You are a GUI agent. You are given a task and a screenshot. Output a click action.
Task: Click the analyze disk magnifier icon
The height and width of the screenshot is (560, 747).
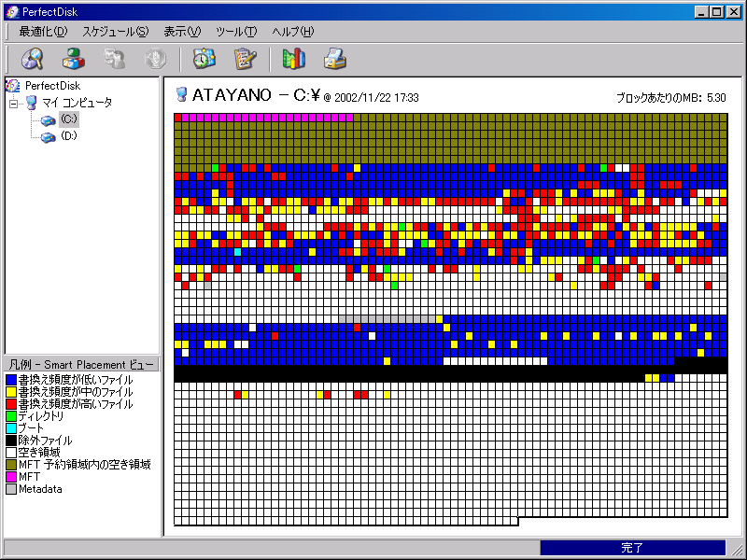(x=33, y=59)
